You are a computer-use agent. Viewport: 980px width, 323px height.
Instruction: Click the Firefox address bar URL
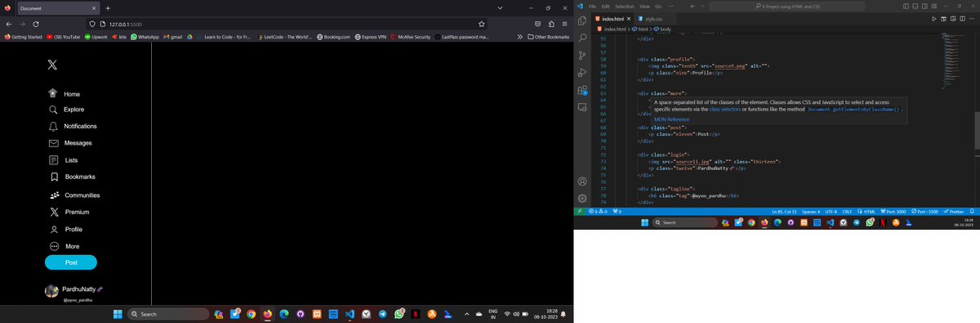126,25
